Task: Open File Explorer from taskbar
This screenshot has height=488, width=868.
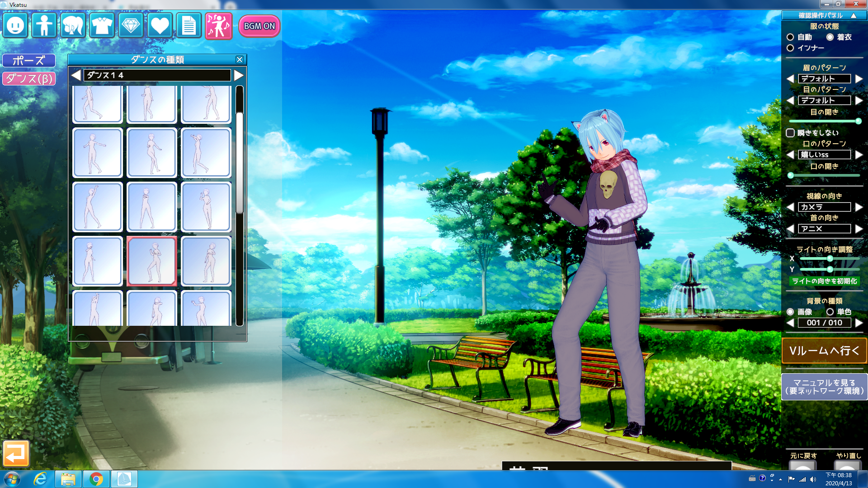Action: [68, 479]
